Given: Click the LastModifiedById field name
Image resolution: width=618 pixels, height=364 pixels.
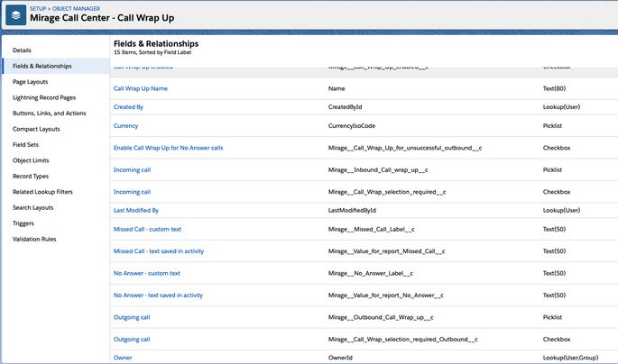Looking at the screenshot, I should [x=352, y=211].
